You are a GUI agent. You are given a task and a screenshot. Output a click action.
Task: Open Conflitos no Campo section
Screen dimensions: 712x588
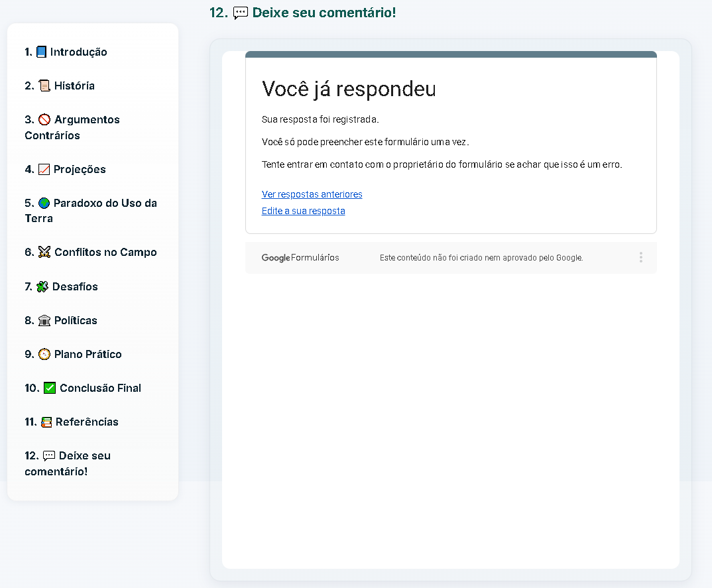[x=91, y=252]
